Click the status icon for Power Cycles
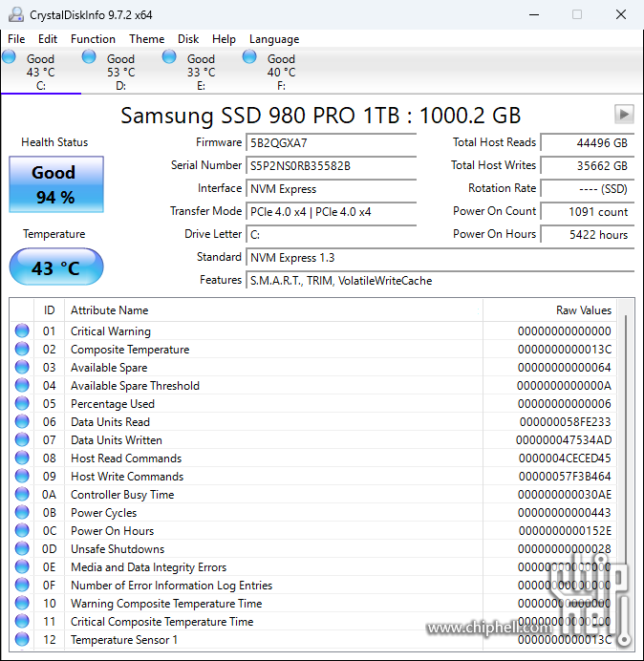644x661 pixels. pyautogui.click(x=22, y=513)
